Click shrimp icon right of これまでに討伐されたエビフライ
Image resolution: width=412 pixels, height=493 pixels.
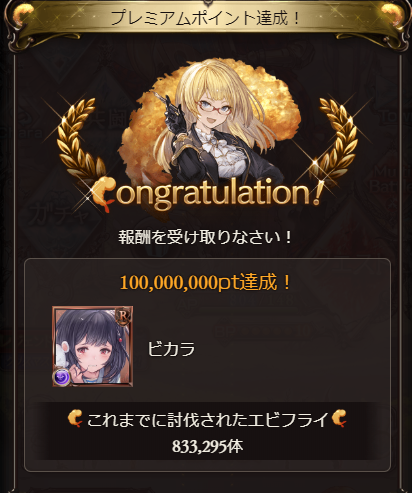coord(339,419)
